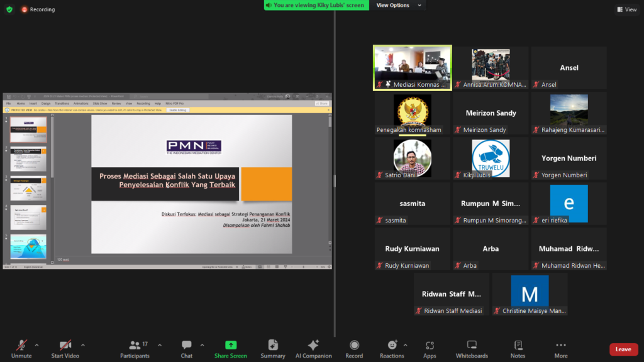Select Annisa Arum KOMNAS participant tile
Screen dimensions: 644x362
(491, 68)
